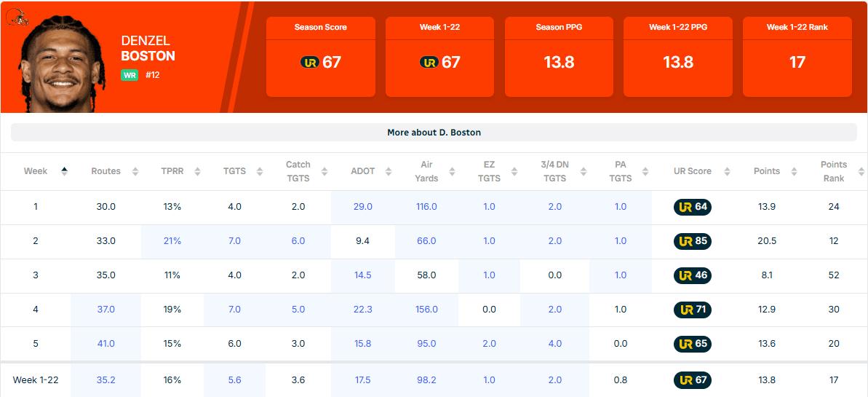The width and height of the screenshot is (868, 397).
Task: Select the Season PPG card
Action: tap(559, 57)
